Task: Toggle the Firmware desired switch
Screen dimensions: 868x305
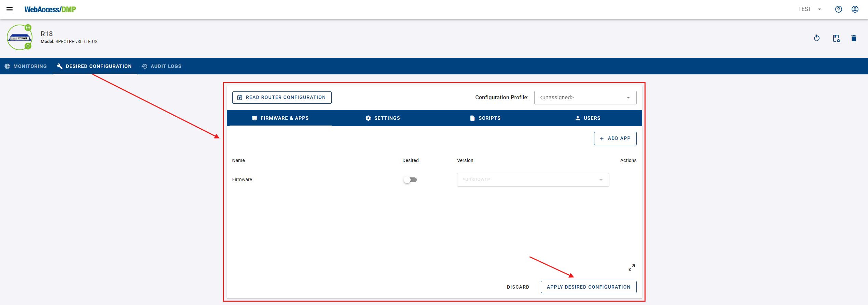Action: [410, 180]
